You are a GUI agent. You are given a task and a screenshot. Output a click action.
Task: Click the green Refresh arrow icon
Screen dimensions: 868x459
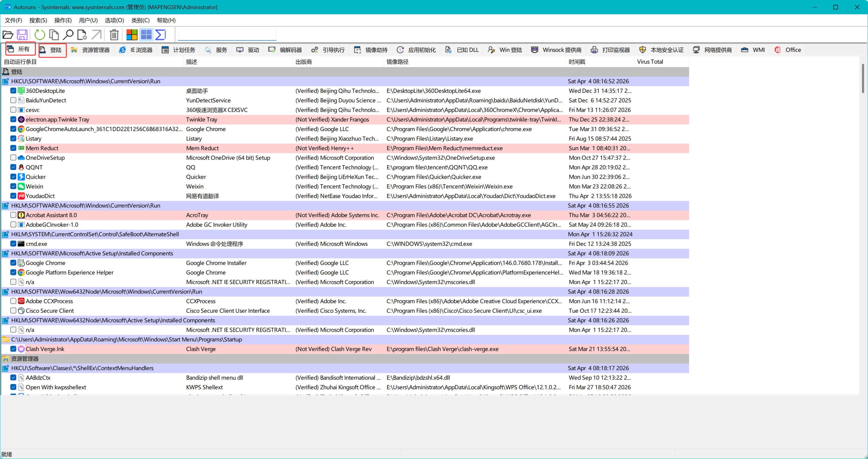(x=40, y=35)
